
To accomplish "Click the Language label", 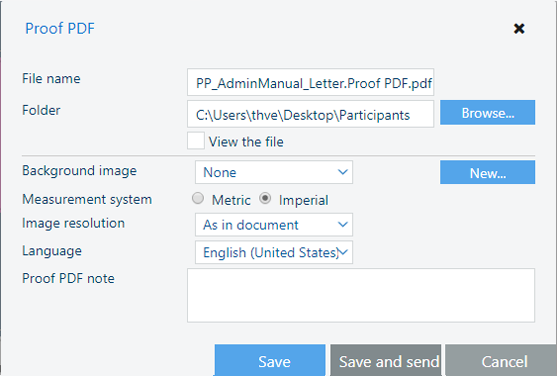I will tap(52, 251).
